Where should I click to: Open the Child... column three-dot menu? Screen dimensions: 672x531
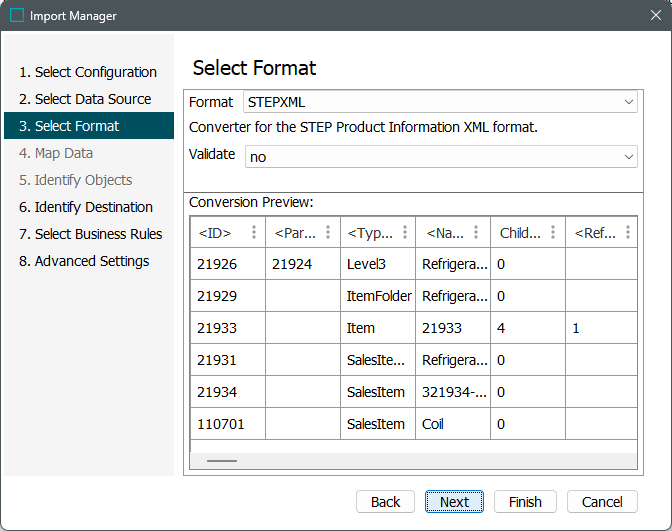coord(554,233)
